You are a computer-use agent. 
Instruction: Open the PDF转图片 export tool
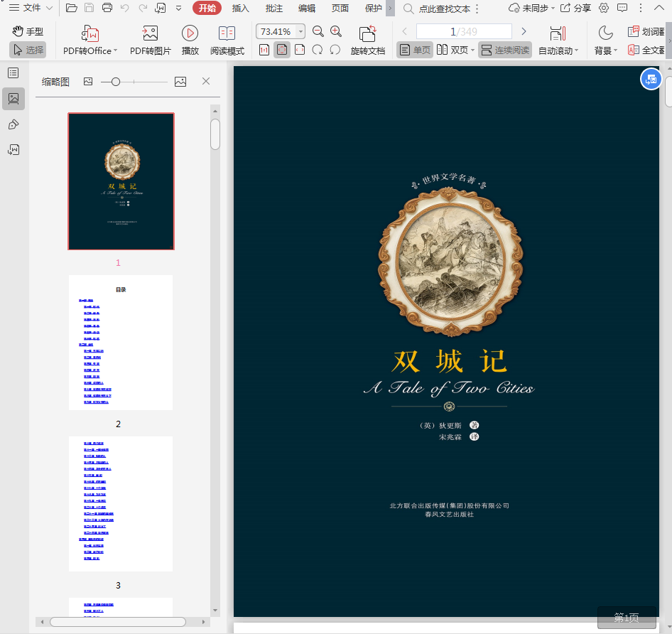coord(150,33)
